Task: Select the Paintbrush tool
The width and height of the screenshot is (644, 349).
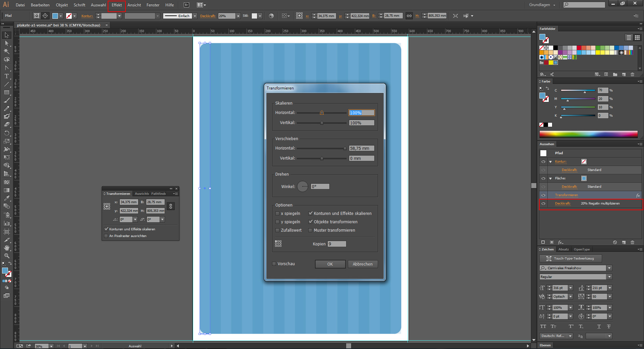Action: [x=6, y=100]
